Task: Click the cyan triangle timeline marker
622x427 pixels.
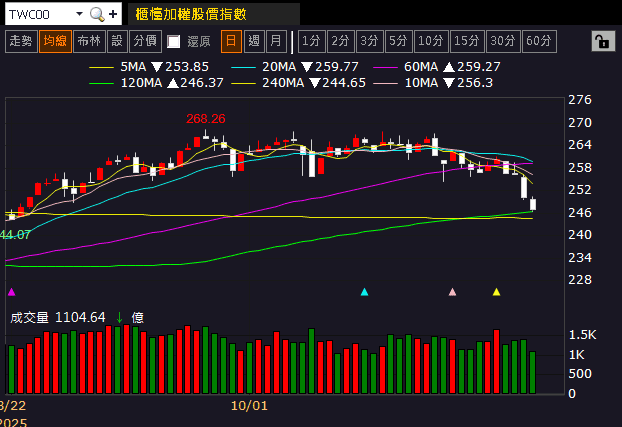Action: 365,292
